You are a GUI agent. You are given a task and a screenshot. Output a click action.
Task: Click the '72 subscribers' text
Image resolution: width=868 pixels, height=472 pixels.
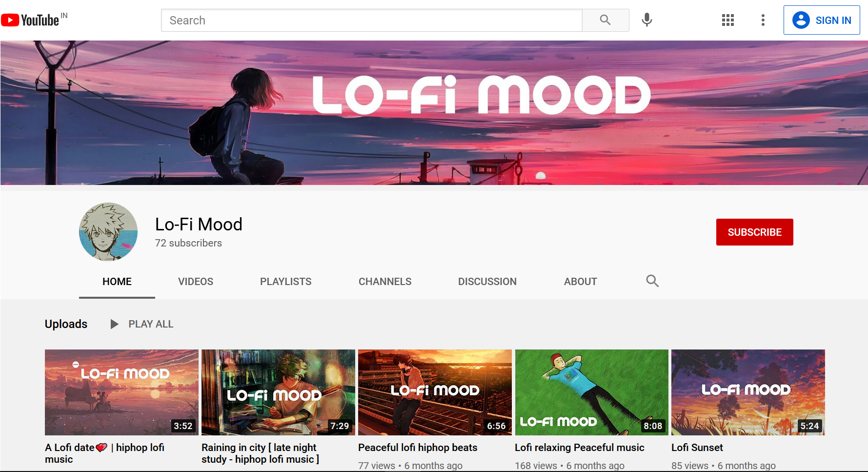pyautogui.click(x=188, y=243)
